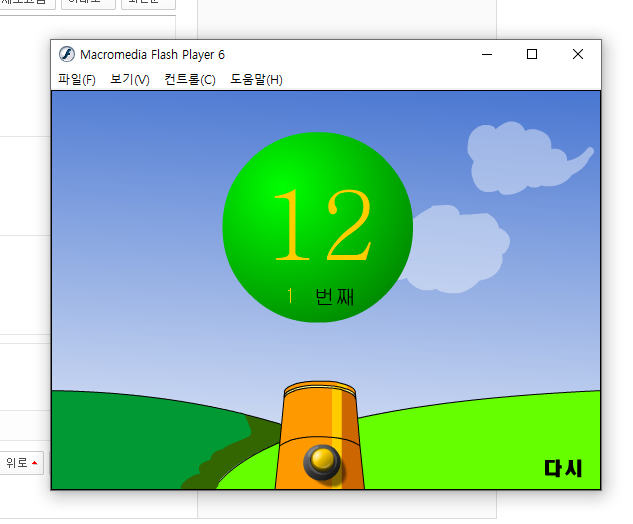Open the 보기(V) menu

(130, 80)
